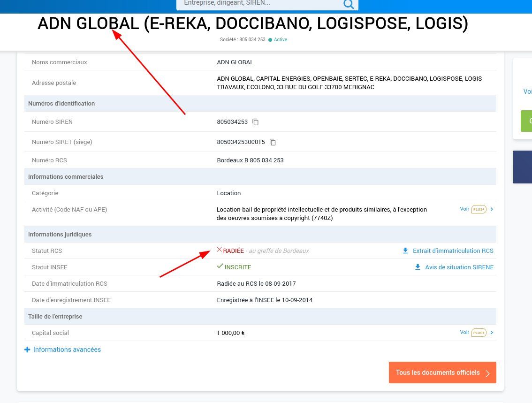Click the green check INSCRITE status icon
Viewport: 532px width, 403px height.
tap(220, 266)
